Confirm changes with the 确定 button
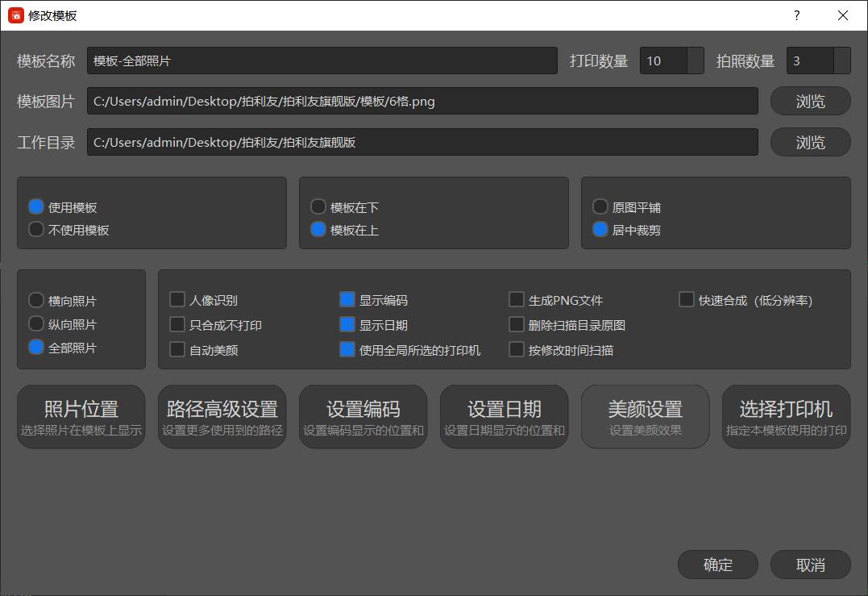 pos(717,565)
